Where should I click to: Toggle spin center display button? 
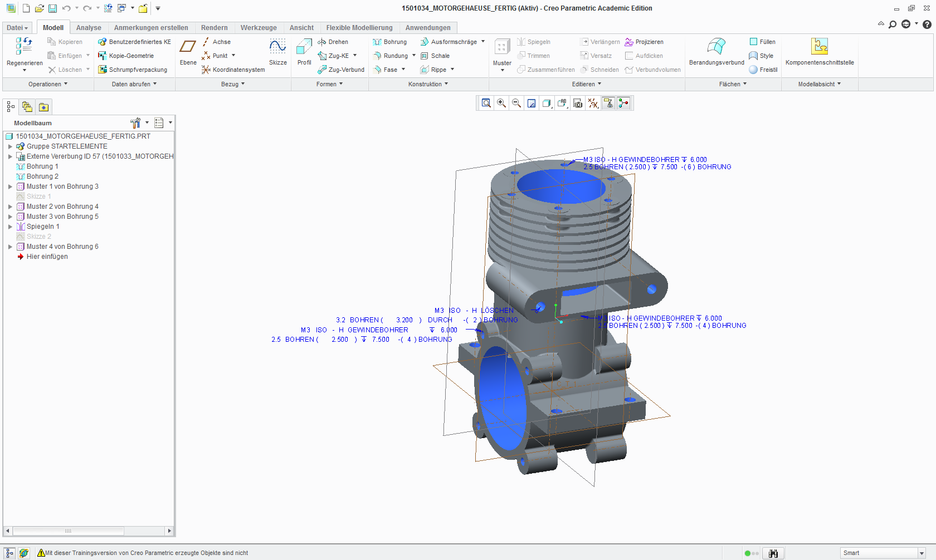point(623,103)
